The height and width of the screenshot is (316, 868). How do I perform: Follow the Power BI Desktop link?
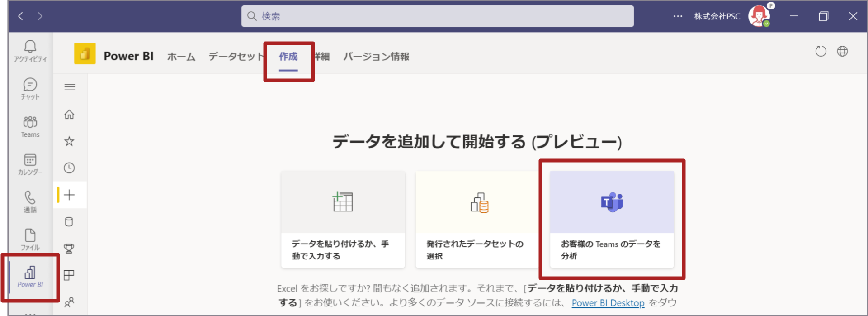point(608,303)
